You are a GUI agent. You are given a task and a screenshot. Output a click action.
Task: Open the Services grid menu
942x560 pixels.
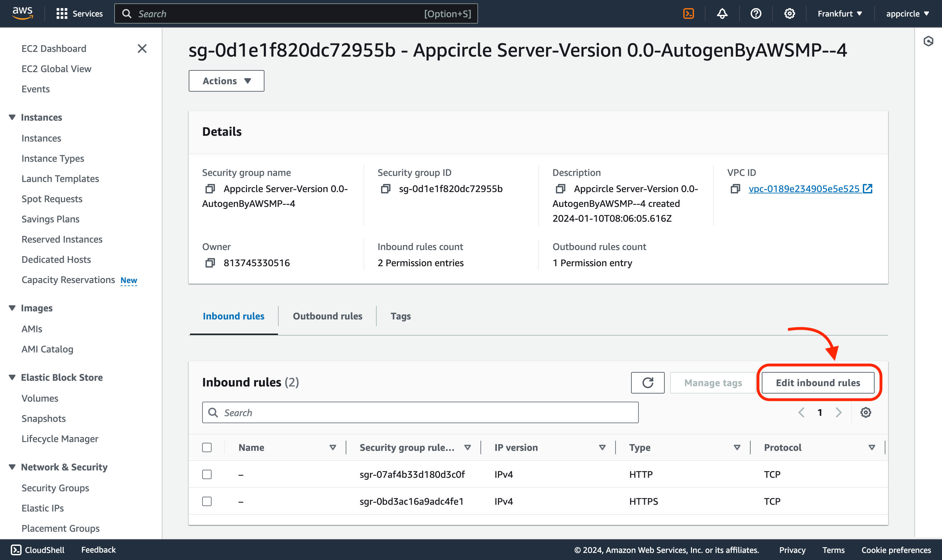coord(79,13)
